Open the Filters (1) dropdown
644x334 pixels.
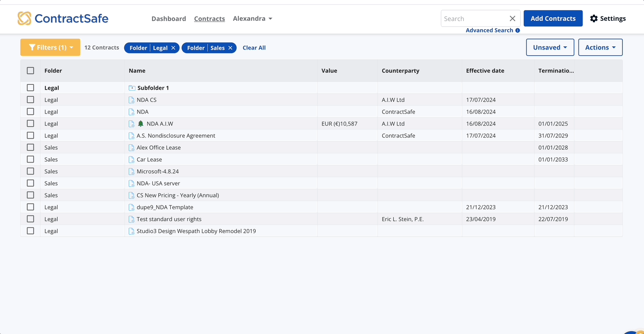pyautogui.click(x=50, y=47)
